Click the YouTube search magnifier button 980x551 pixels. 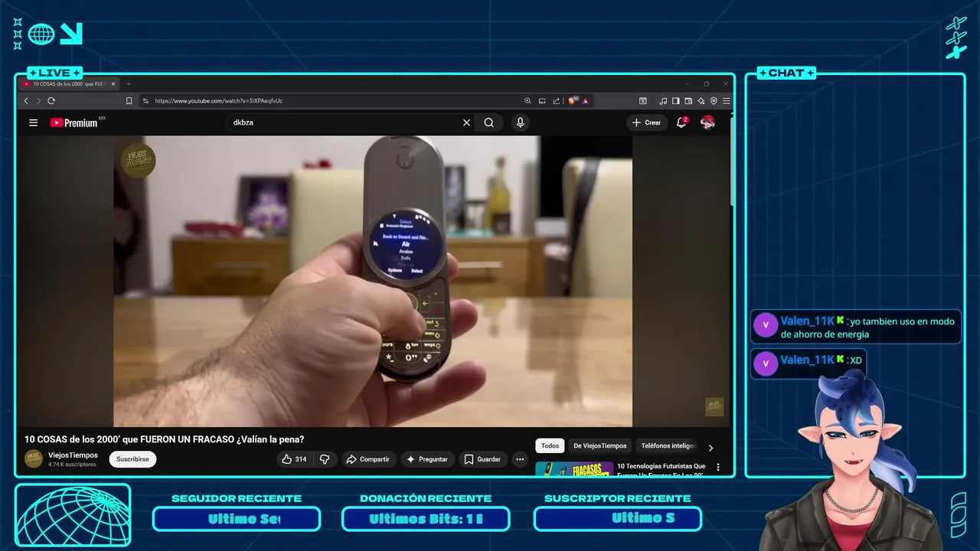click(488, 122)
